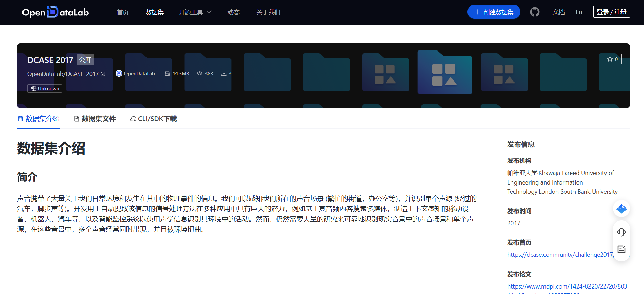Click the OpenDataLab publisher avatar
Viewport: 644px width, 294px height.
click(119, 73)
